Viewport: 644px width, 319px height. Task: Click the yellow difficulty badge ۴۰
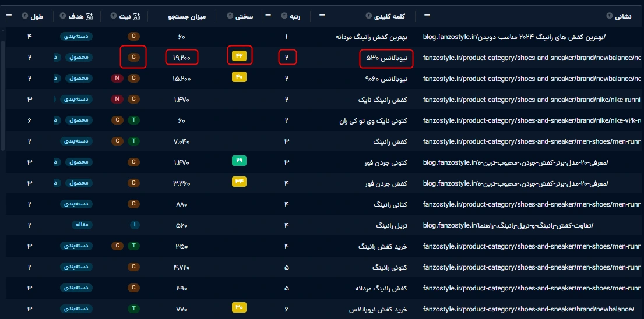239,77
